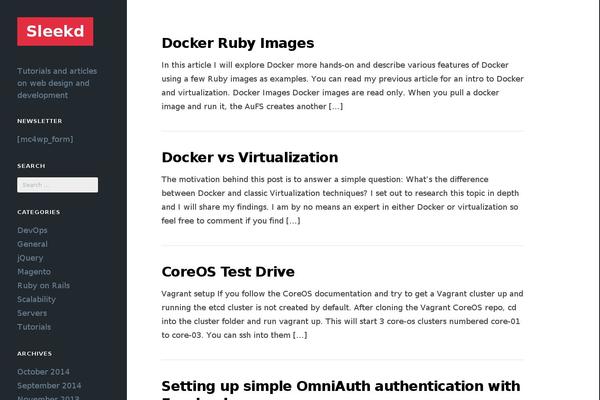Select the Servers category
This screenshot has height=400, width=600.
coord(32,313)
